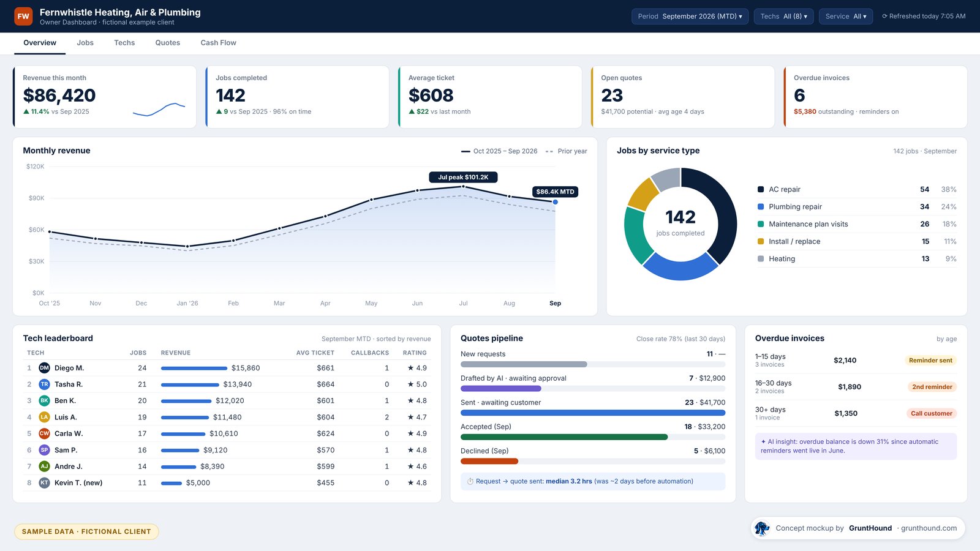Go to the Quotes tab
This screenshot has width=980, height=551.
[x=168, y=43]
